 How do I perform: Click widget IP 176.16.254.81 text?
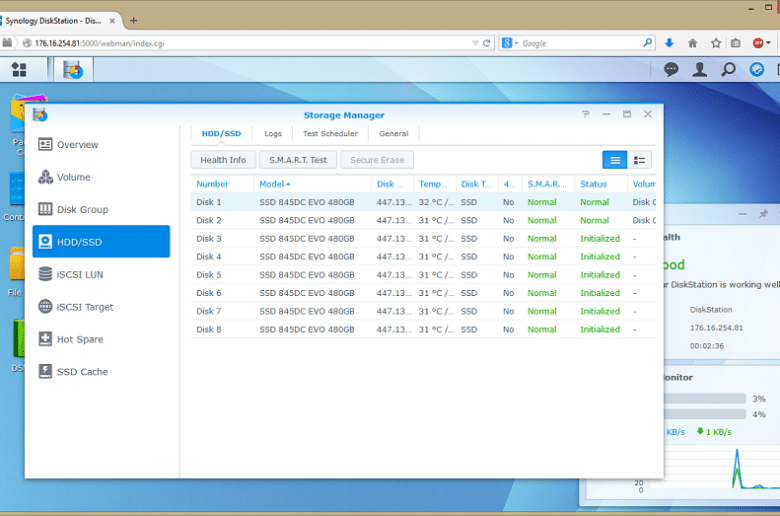click(716, 328)
